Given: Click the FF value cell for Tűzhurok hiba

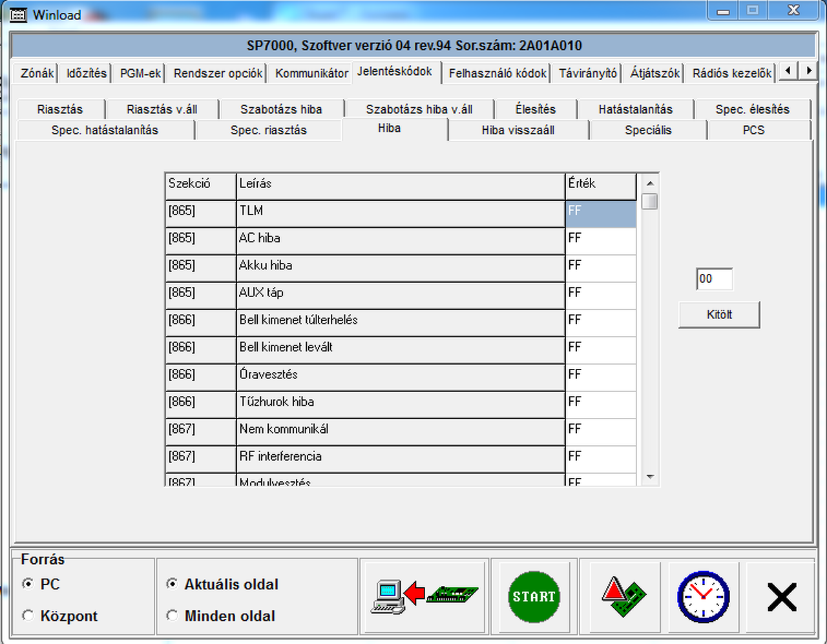Looking at the screenshot, I should point(601,404).
